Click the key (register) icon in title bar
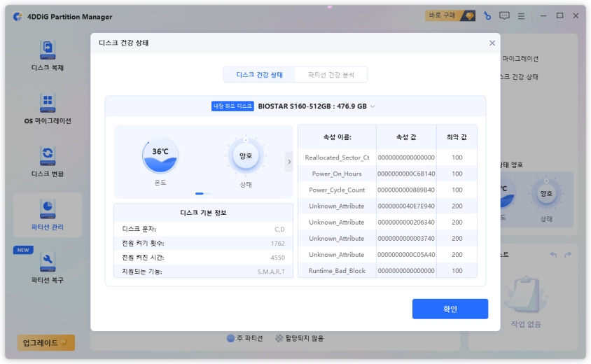Image resolution: width=591 pixels, height=364 pixels. [x=487, y=16]
